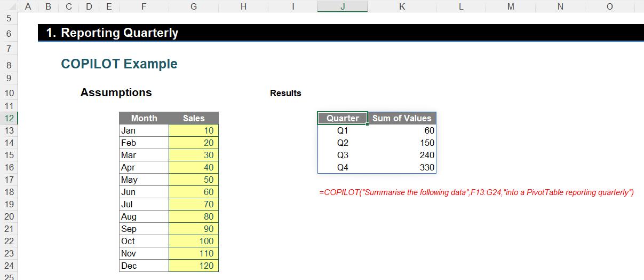Click the Apr sales value 40

tap(194, 167)
